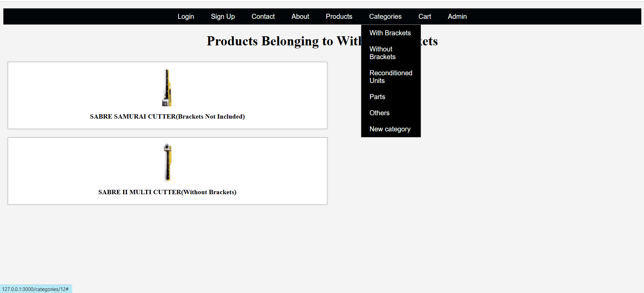View the Cart page
Image resolution: width=644 pixels, height=293 pixels.
424,16
